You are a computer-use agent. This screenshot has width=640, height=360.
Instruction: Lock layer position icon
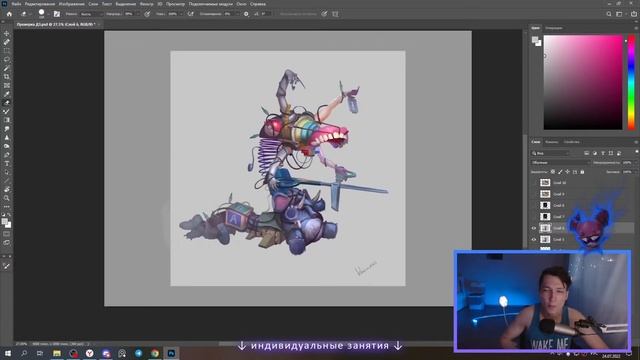tap(567, 172)
